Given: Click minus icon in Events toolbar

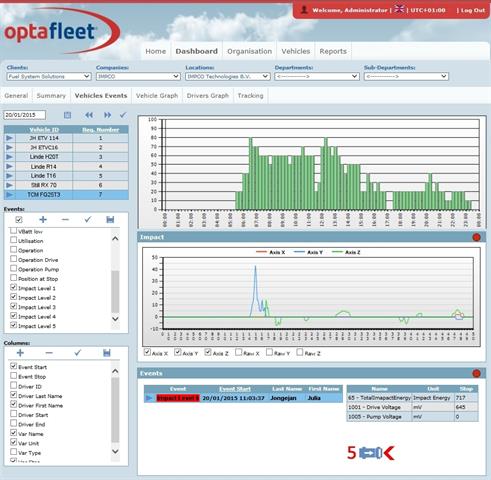Looking at the screenshot, I should [65, 220].
